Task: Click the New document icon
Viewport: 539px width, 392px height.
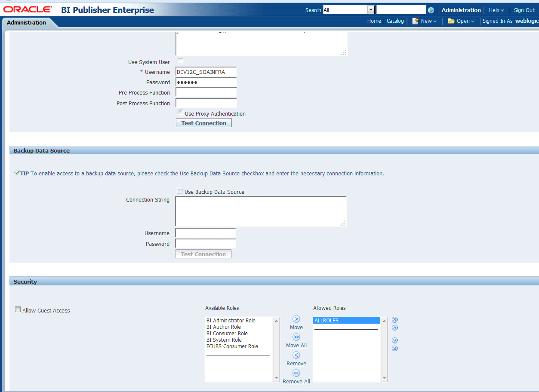Action: pyautogui.click(x=415, y=21)
